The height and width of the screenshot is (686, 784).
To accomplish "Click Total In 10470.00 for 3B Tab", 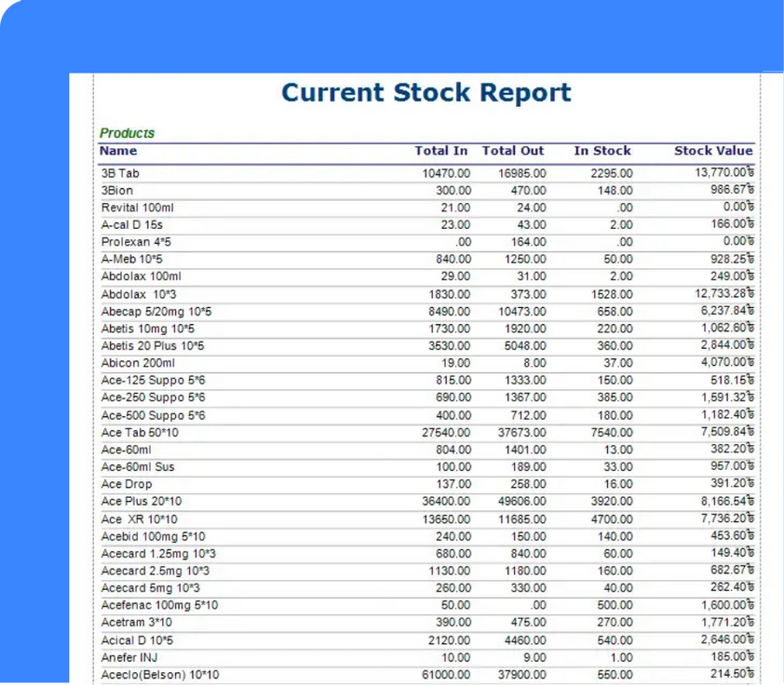I will (x=446, y=173).
